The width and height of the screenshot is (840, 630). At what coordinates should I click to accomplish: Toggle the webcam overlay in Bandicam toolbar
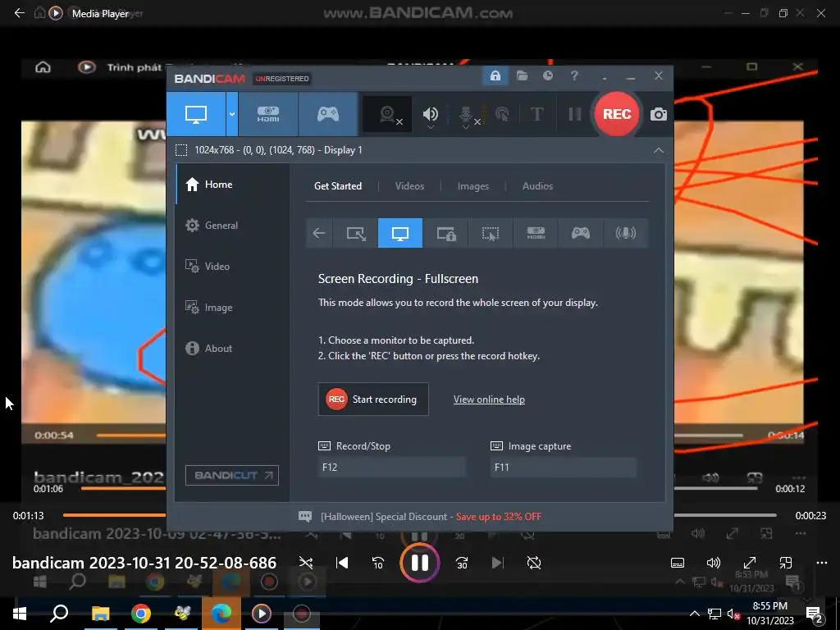(x=387, y=114)
